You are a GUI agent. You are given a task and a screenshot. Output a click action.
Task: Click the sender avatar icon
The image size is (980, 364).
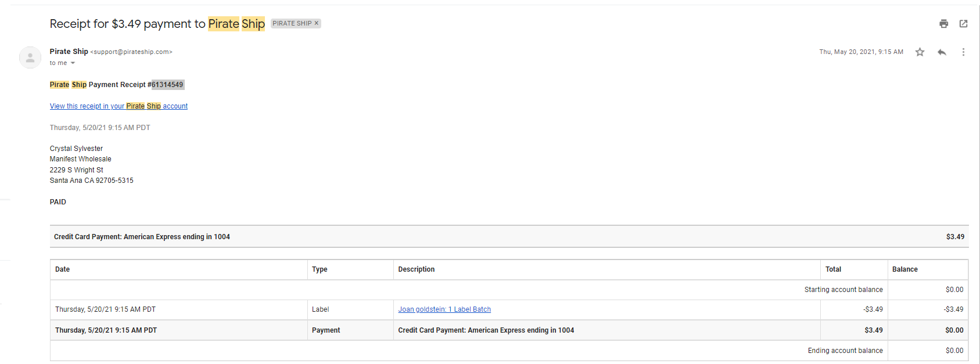[30, 57]
